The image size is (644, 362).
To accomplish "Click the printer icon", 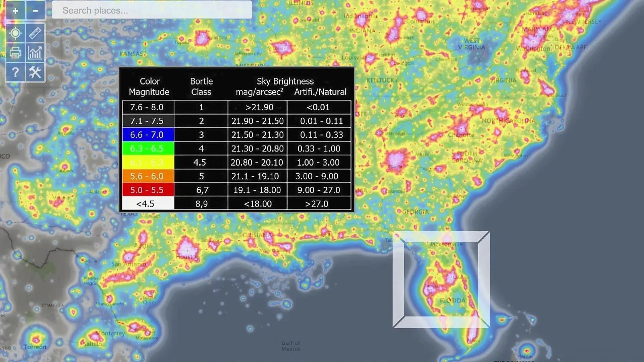I will (x=15, y=53).
